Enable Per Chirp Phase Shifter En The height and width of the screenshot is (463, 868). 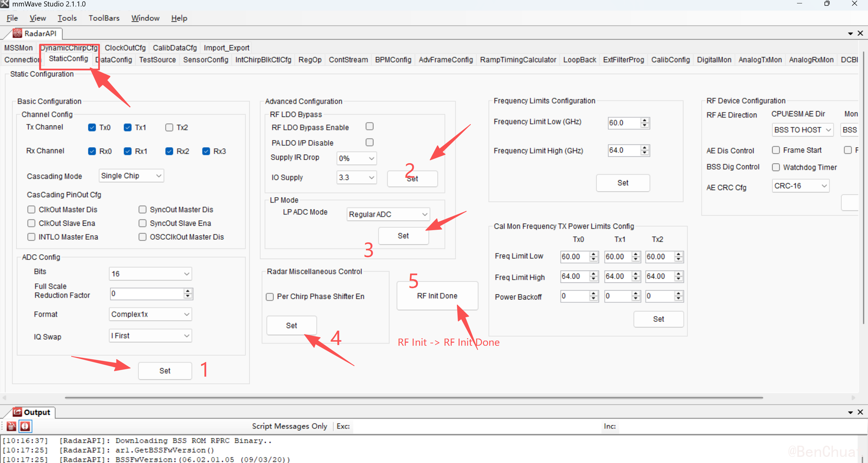[x=270, y=297]
